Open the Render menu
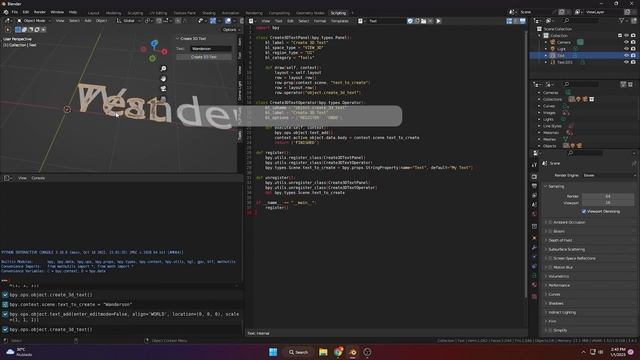This screenshot has width=640, height=360. coord(40,12)
